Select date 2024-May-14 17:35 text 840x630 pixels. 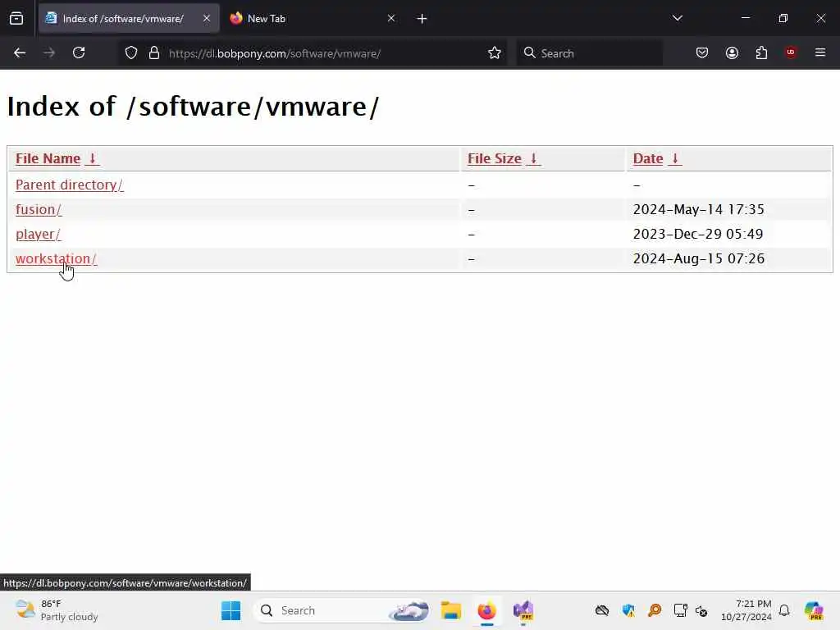(699, 209)
